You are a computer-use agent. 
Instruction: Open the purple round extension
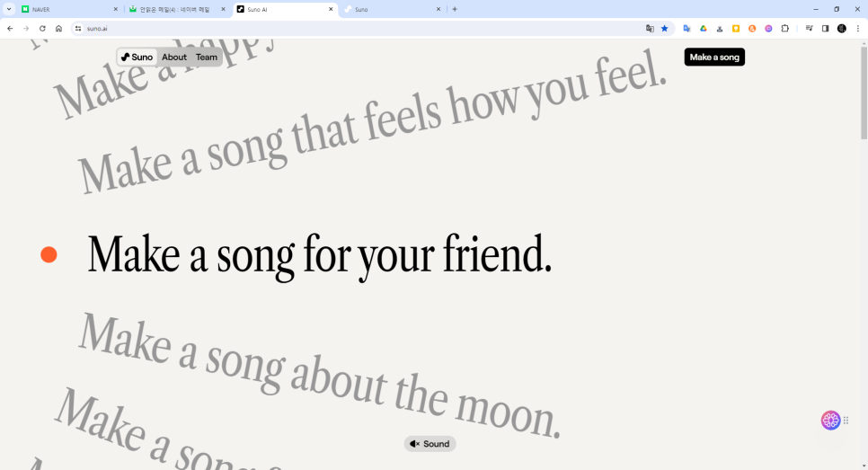pyautogui.click(x=768, y=28)
